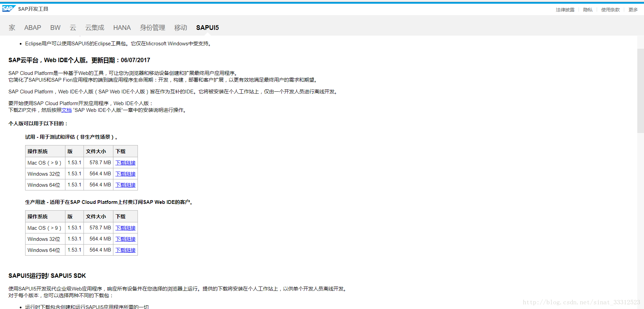The image size is (644, 309).
Task: Open the BW tab
Action: 55,28
